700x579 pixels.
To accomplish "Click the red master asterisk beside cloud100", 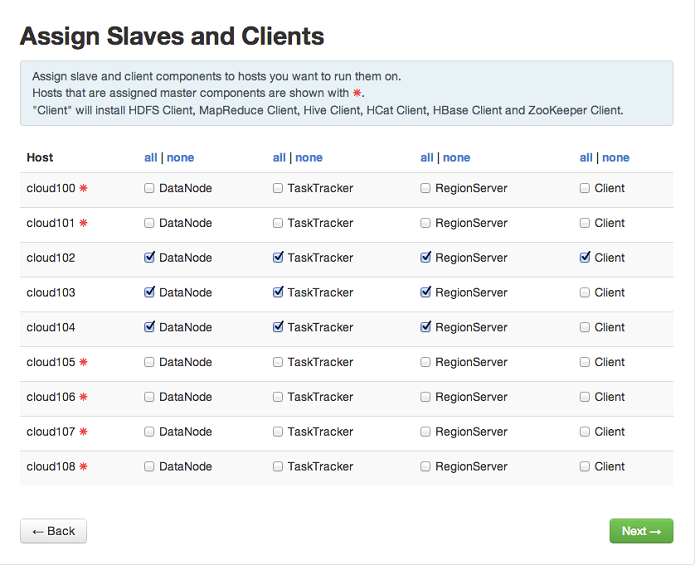I will 84,188.
